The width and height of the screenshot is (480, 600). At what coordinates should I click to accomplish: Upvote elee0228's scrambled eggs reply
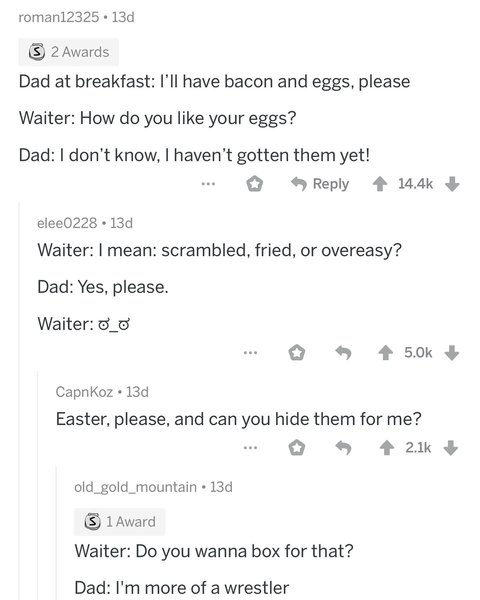click(x=385, y=353)
